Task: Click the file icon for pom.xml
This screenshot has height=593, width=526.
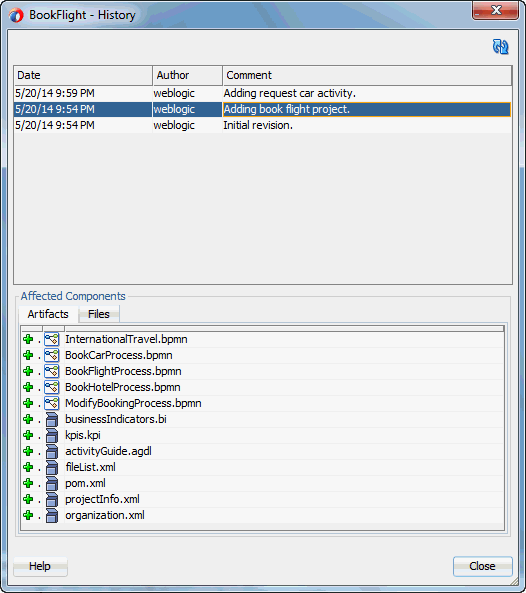Action: 52,483
